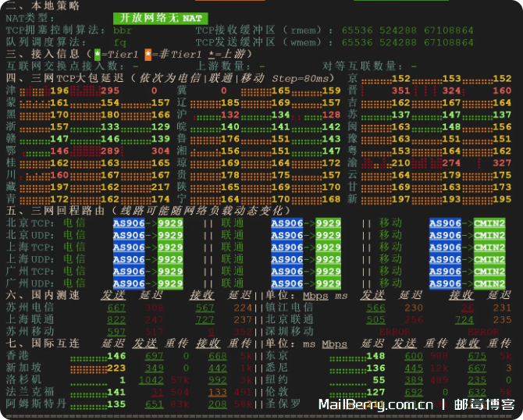
Task: Click AS906 badge in 北京TCP 电信 row
Action: 129,223
